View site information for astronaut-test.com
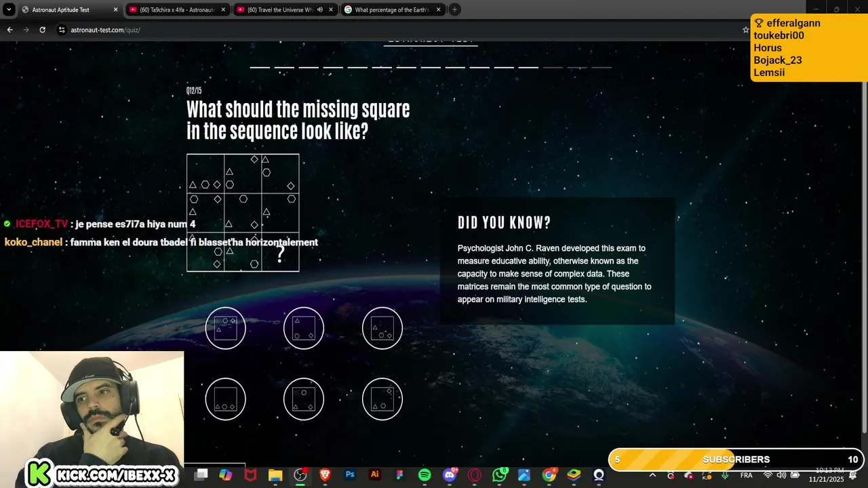The height and width of the screenshot is (488, 868). tap(62, 30)
